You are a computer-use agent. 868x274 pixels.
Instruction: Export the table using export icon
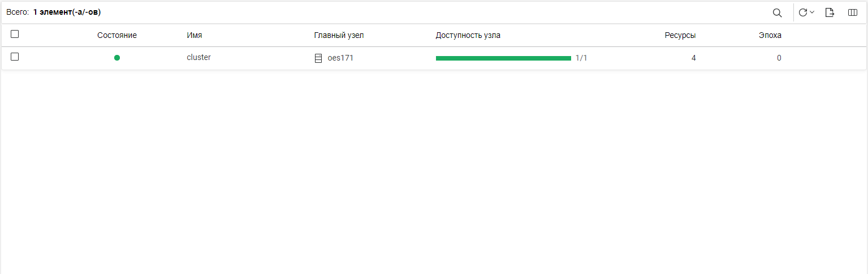[x=830, y=12]
